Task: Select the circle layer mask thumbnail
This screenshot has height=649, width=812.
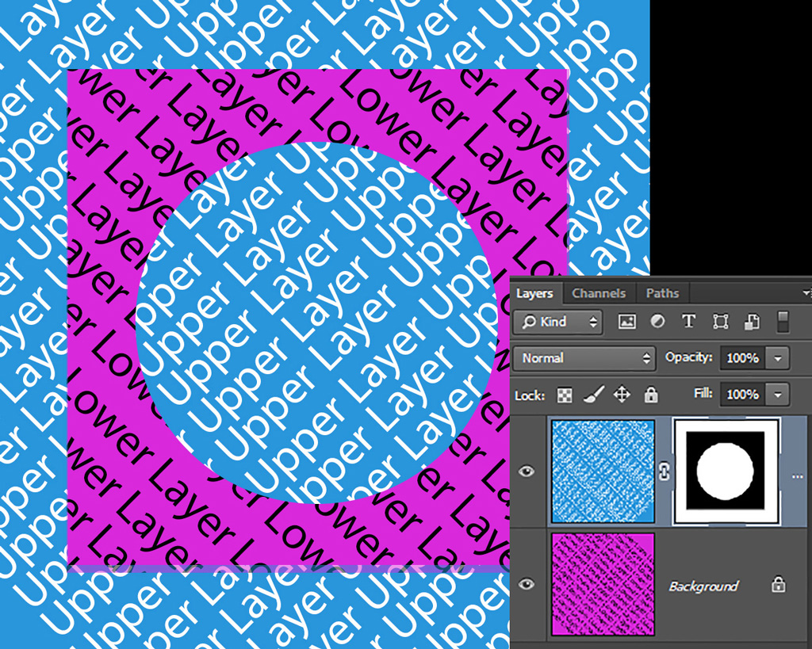Action: pos(726,471)
